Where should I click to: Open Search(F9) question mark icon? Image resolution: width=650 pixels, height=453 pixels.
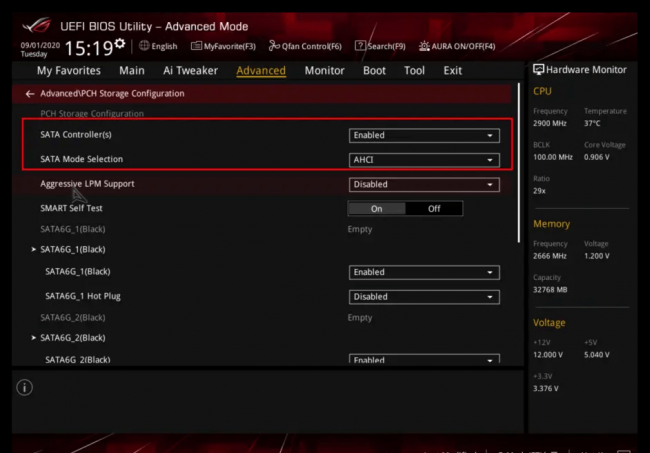pyautogui.click(x=360, y=46)
